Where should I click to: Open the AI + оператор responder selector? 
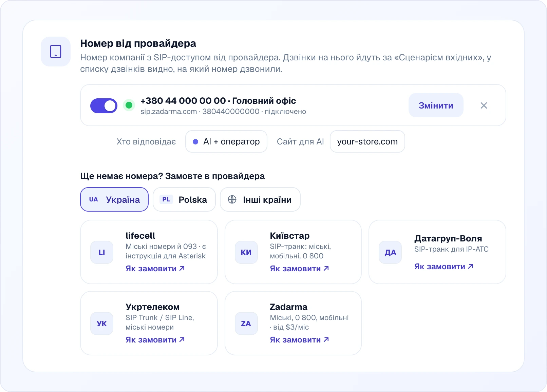pyautogui.click(x=226, y=141)
